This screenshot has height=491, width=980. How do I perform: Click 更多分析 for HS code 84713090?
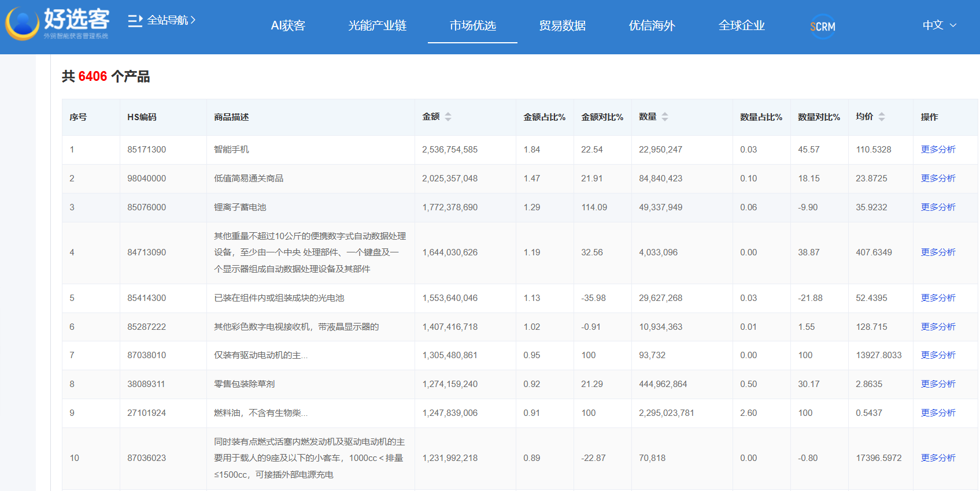coord(938,252)
